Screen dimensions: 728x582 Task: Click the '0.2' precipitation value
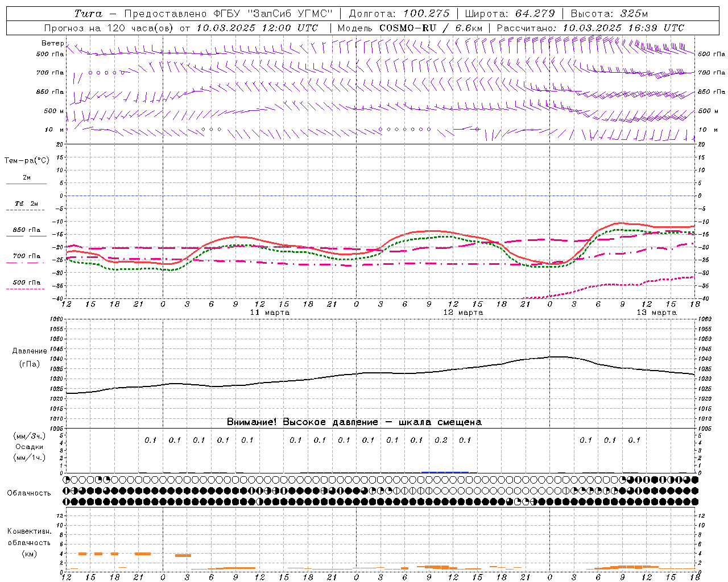point(441,440)
